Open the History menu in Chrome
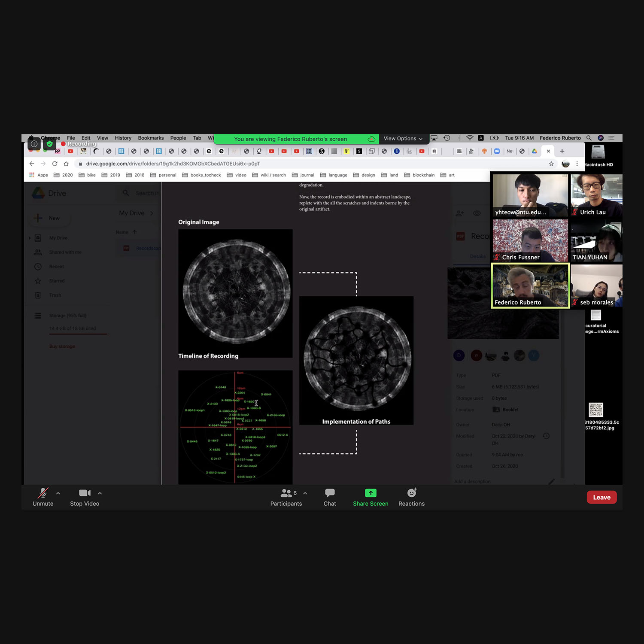Screen dimensions: 644x644 click(x=123, y=138)
